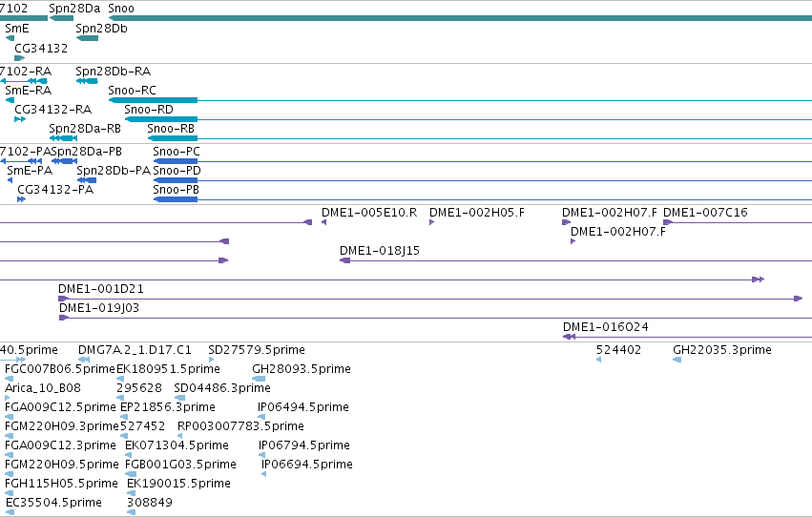
Task: Click the Snoo-RD transcript label
Action: pos(149,109)
